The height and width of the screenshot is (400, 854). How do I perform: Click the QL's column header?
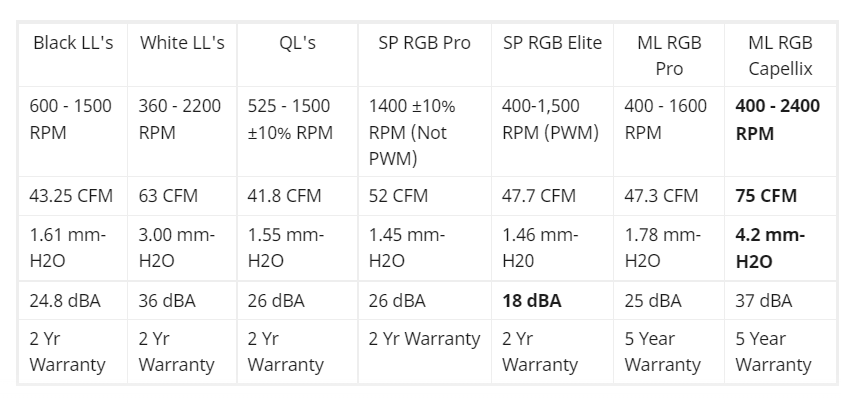pyautogui.click(x=297, y=55)
